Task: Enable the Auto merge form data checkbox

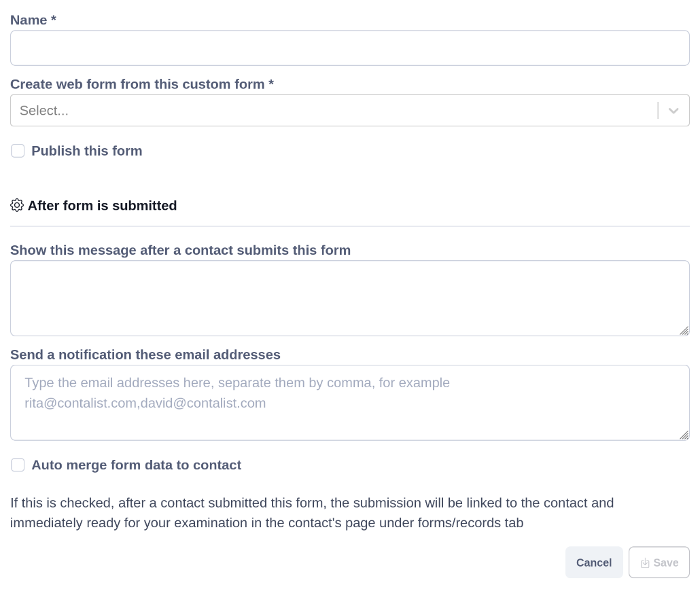Action: click(18, 465)
